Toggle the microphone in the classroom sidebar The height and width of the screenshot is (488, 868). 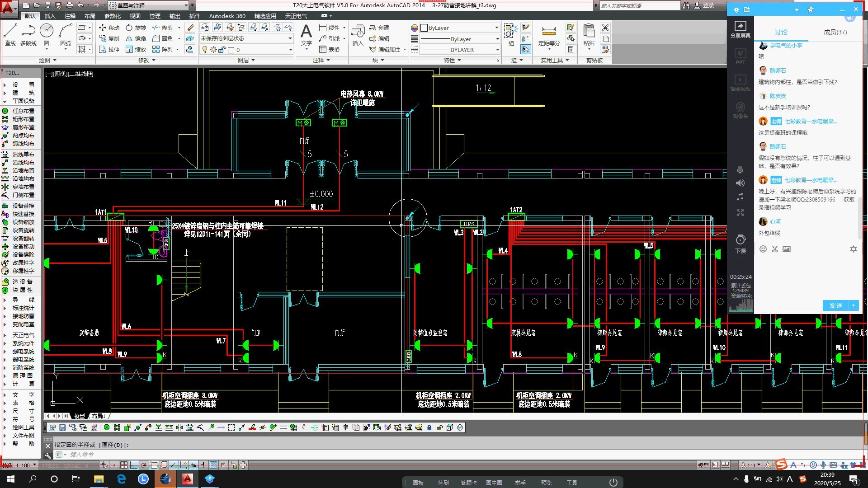(740, 169)
